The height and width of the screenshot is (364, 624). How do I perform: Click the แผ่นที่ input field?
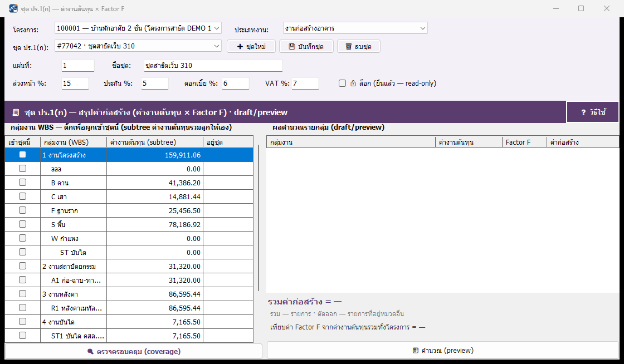78,66
